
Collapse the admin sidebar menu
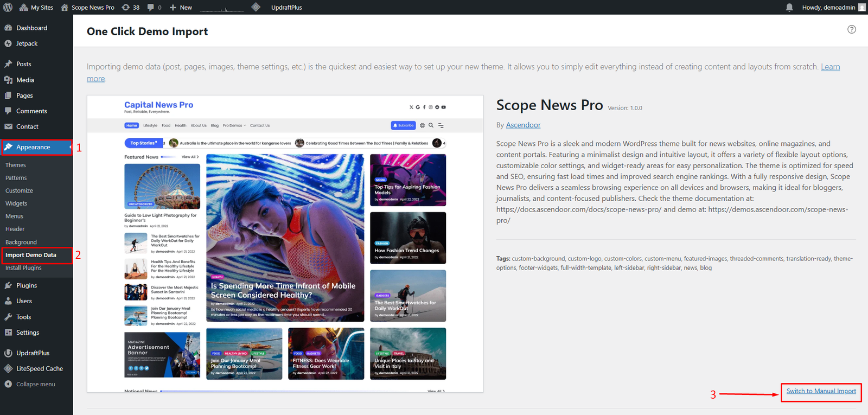coord(35,384)
